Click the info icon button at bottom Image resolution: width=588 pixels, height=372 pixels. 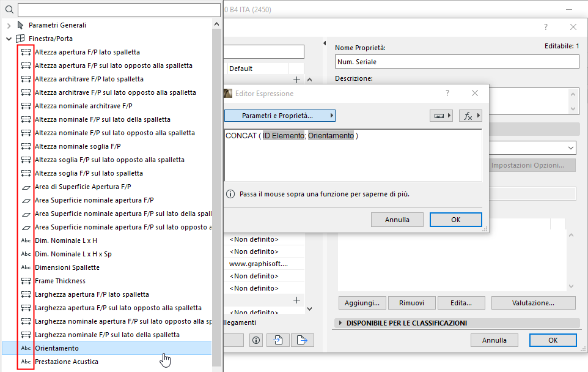pos(256,340)
